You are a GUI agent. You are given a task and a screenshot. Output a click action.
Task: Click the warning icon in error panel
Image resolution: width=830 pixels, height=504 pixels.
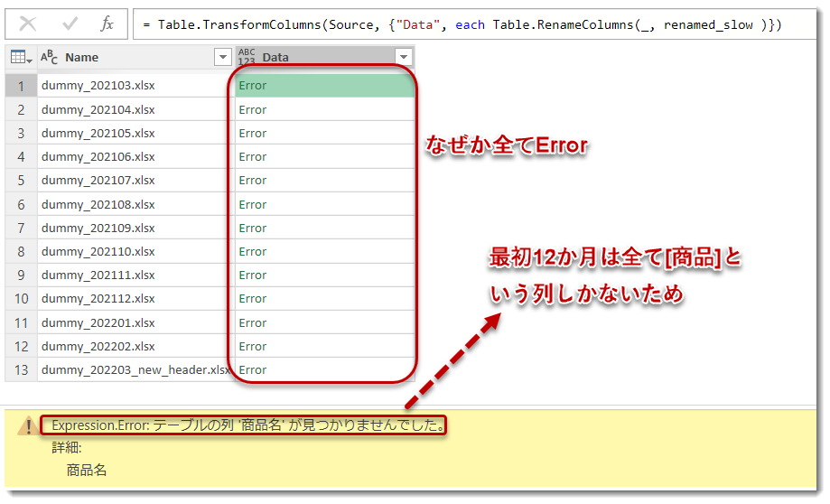coord(27,425)
